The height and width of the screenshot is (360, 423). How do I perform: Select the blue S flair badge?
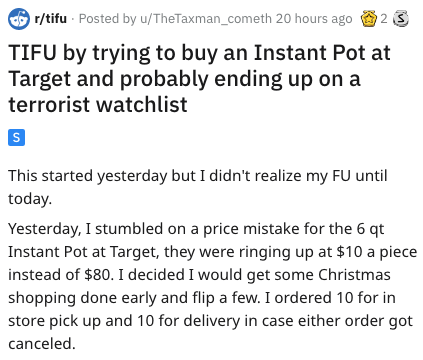tap(16, 137)
